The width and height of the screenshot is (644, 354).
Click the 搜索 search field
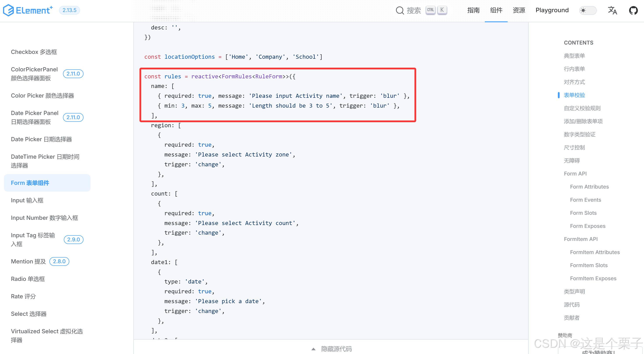coord(414,10)
